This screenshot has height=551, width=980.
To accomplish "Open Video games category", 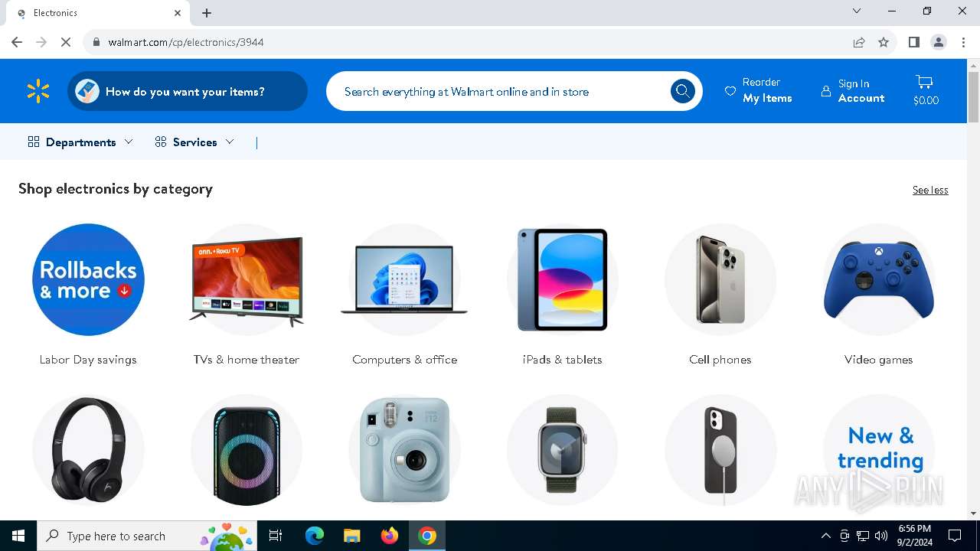I will click(879, 295).
